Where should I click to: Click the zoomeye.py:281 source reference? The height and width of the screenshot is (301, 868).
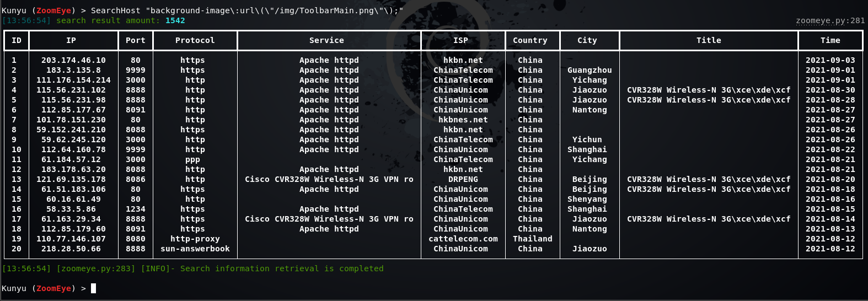click(831, 20)
